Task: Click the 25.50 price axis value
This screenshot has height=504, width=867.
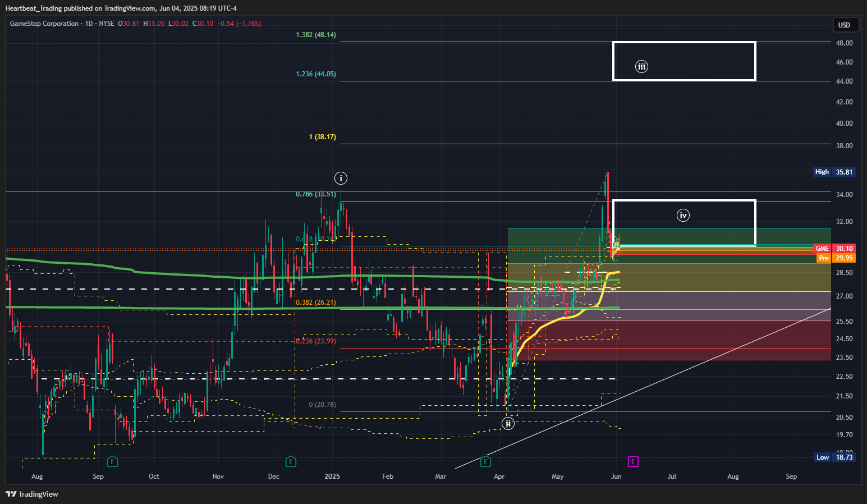Action: (844, 322)
